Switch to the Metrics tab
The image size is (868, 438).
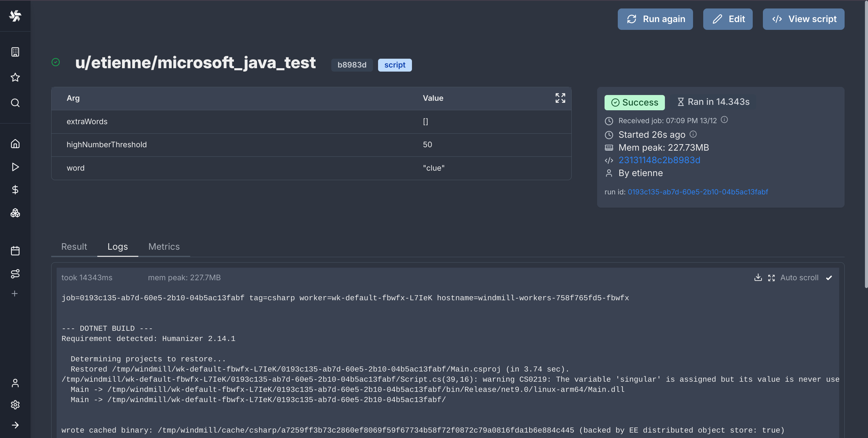(164, 247)
